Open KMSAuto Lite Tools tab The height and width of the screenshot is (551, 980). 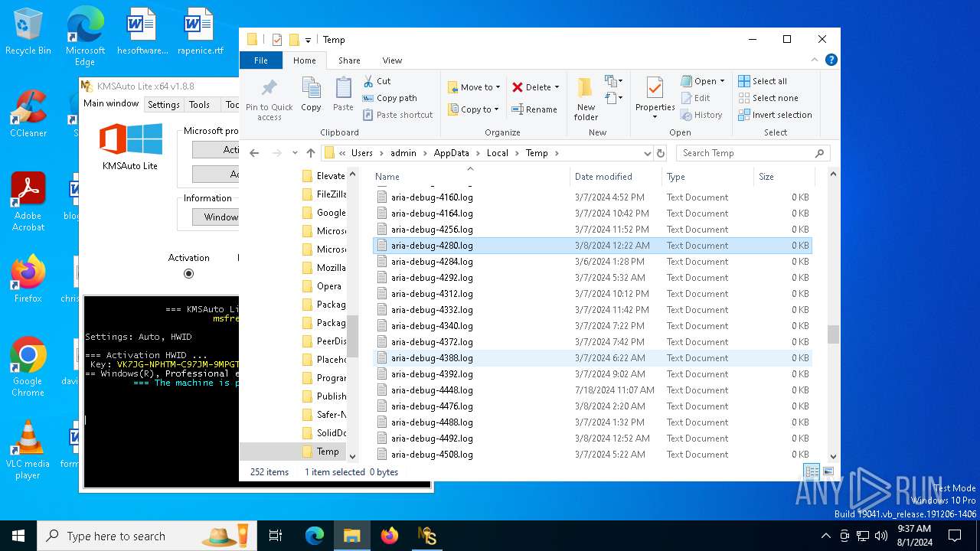[x=199, y=105]
